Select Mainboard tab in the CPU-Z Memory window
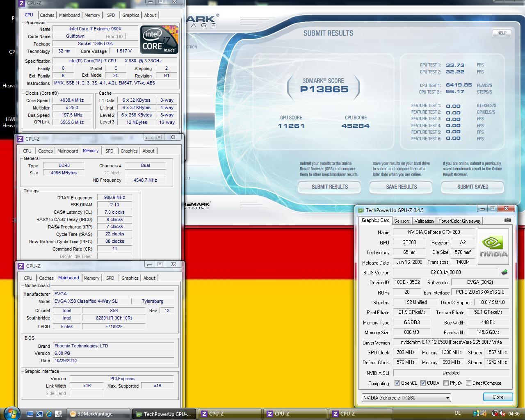This screenshot has height=420, width=525. pos(68,151)
